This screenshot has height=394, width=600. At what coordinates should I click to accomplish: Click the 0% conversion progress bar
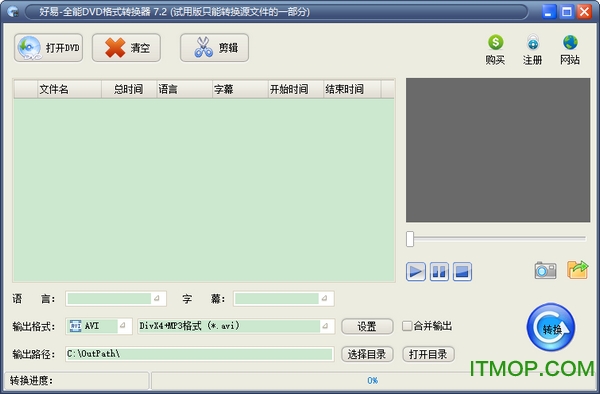(372, 381)
